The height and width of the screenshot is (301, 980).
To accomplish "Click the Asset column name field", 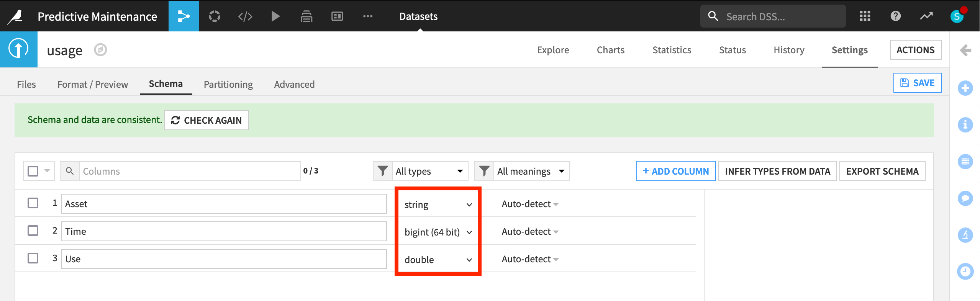I will pos(224,204).
